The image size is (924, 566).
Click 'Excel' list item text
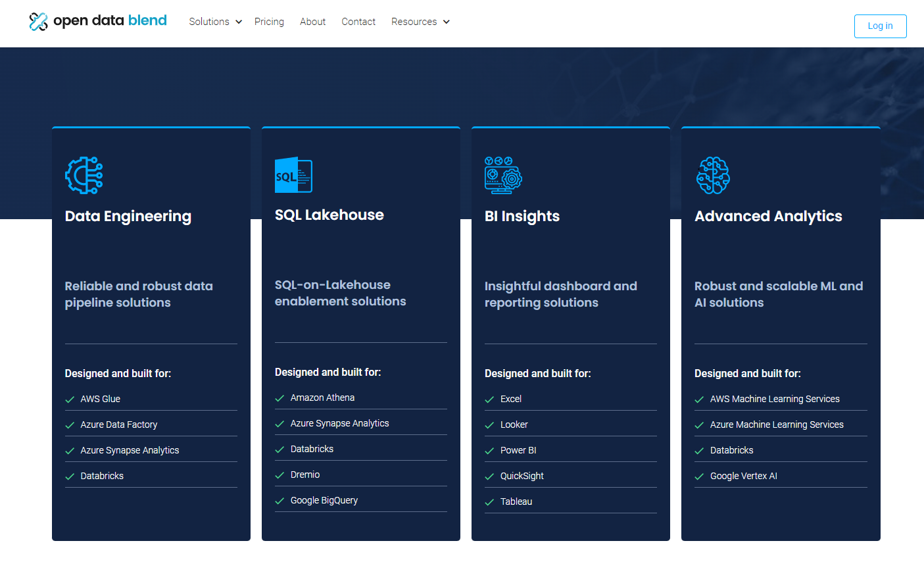pyautogui.click(x=511, y=399)
